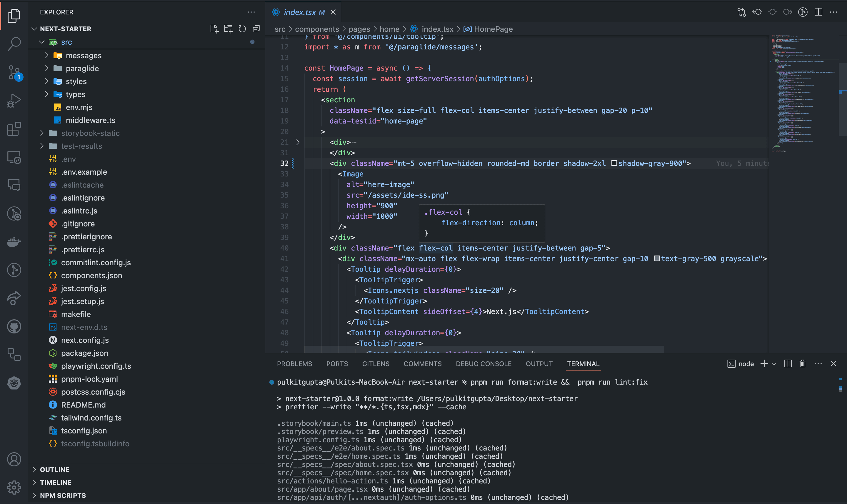The width and height of the screenshot is (847, 504).
Task: Click the New File icon in Explorer
Action: tap(214, 29)
